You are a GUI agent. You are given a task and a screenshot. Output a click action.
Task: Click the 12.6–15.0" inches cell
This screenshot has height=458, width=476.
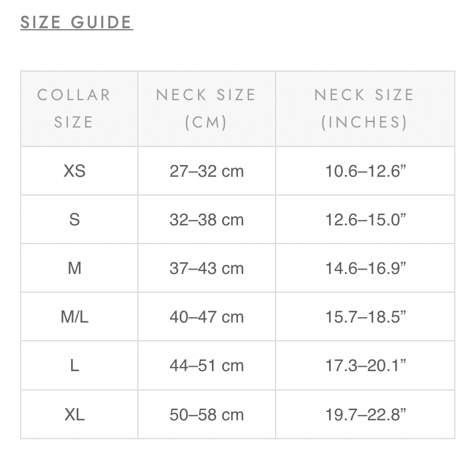(x=365, y=219)
